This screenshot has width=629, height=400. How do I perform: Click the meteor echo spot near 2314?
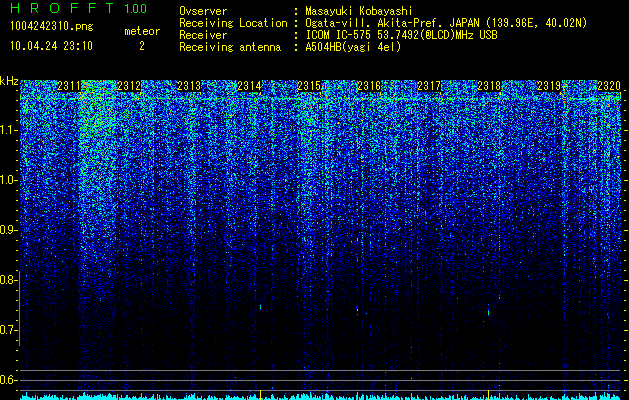click(x=261, y=307)
